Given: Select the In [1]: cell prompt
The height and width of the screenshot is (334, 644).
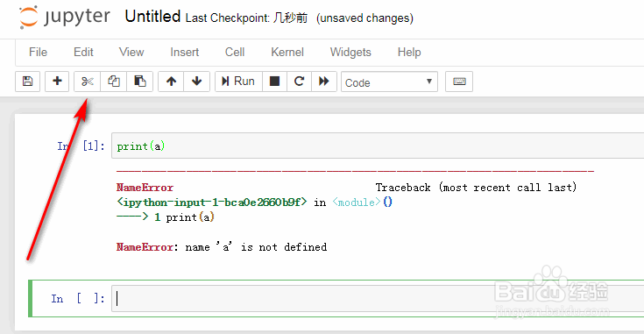Looking at the screenshot, I should (81, 146).
